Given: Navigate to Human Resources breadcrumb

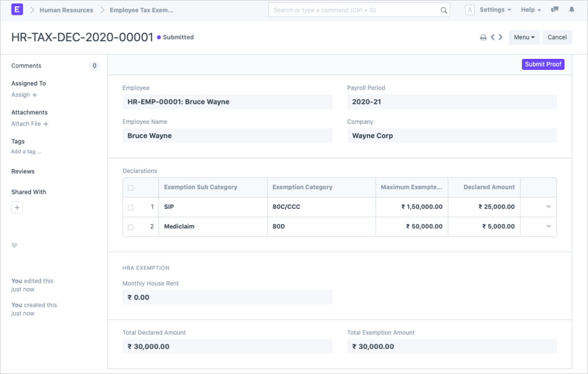Looking at the screenshot, I should 65,9.
